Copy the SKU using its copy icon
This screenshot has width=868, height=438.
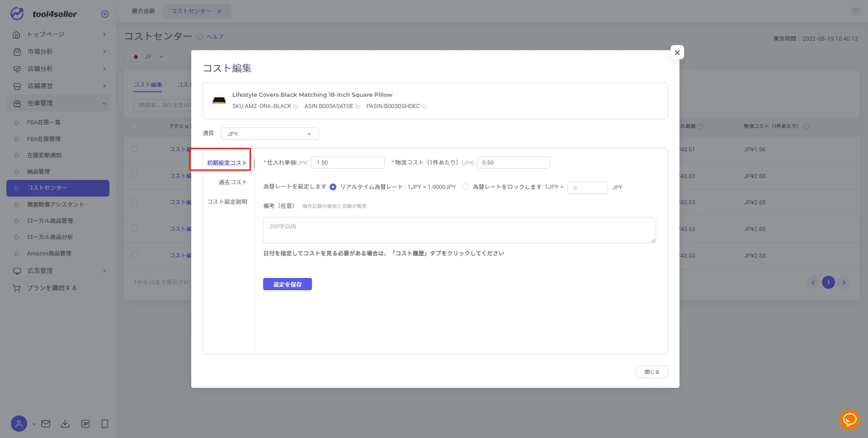[x=296, y=107]
